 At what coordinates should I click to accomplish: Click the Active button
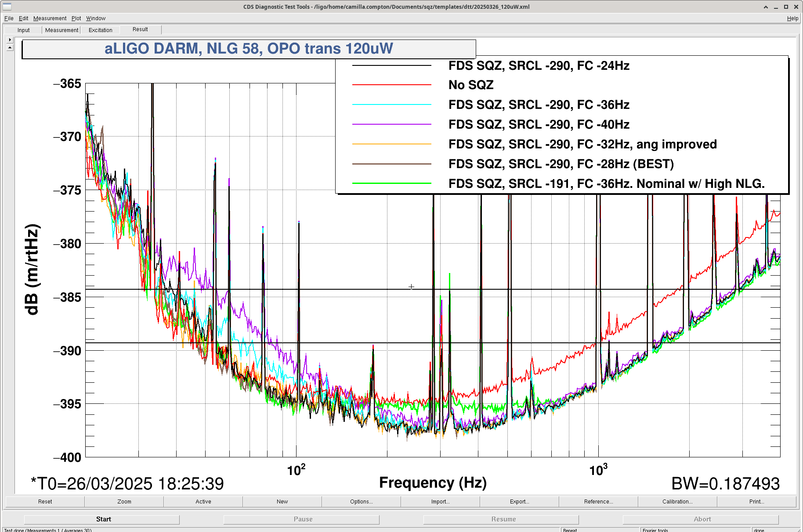[203, 501]
